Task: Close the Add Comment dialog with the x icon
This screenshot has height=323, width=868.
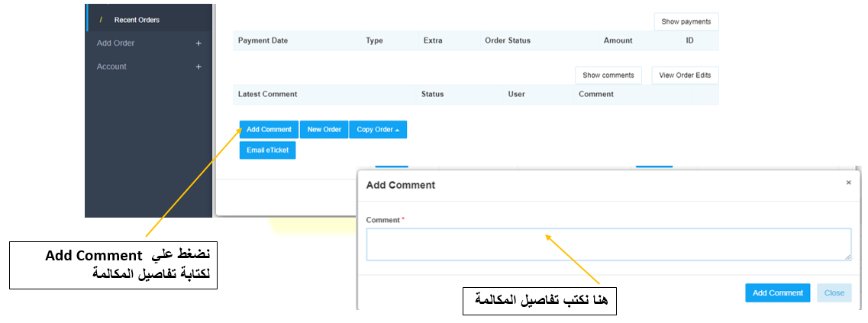Action: point(849,182)
